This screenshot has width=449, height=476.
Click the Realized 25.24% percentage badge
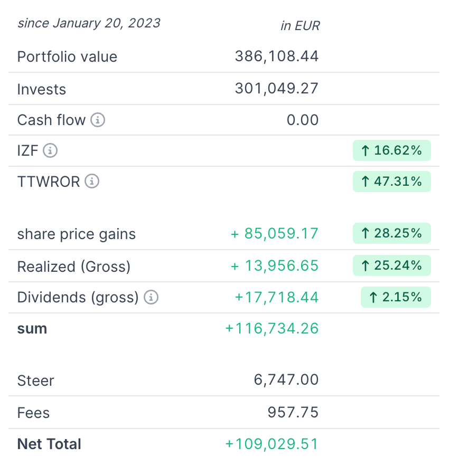391,265
